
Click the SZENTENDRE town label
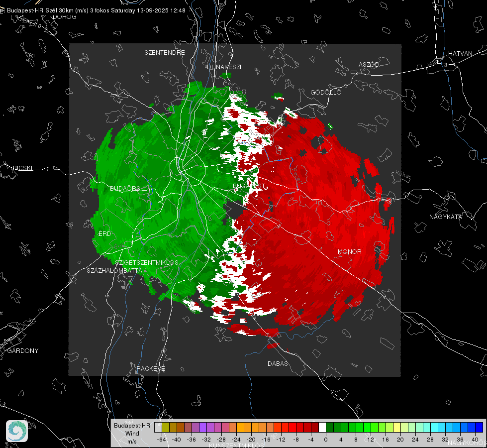click(165, 53)
